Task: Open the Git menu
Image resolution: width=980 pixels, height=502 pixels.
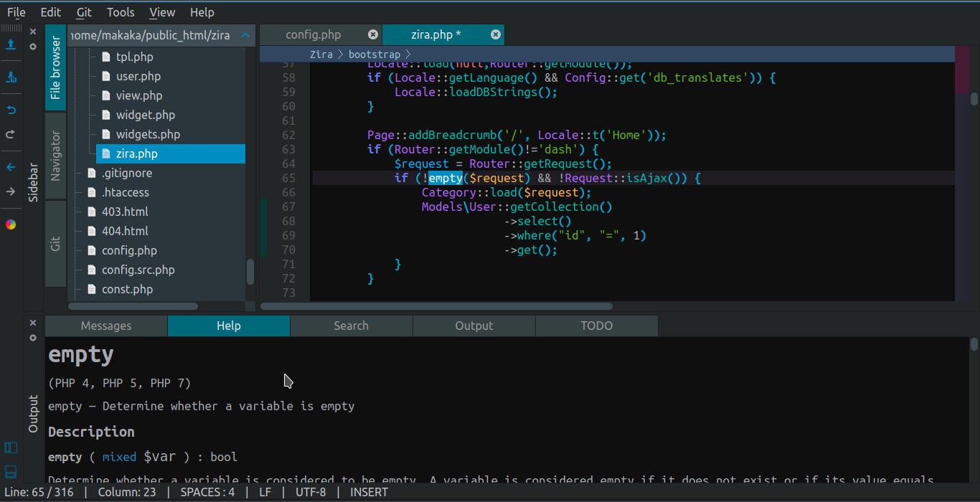Action: 84,12
